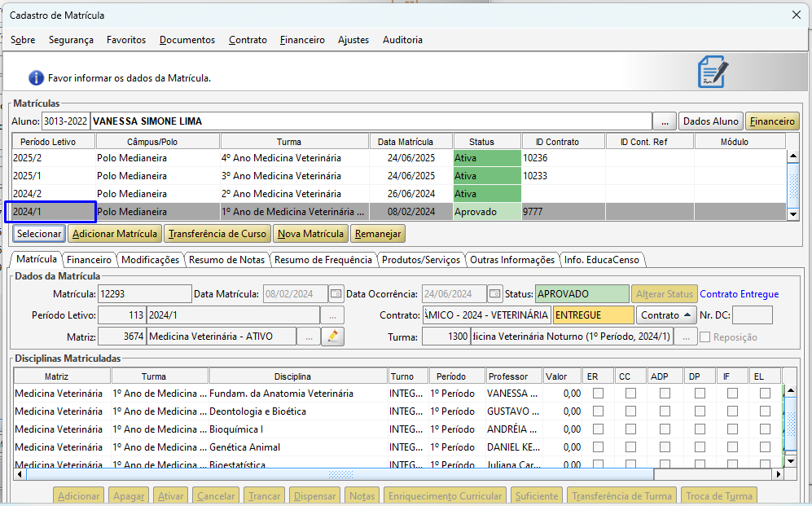
Task: Click disciplinas list scroll up arrow
Action: (x=791, y=390)
